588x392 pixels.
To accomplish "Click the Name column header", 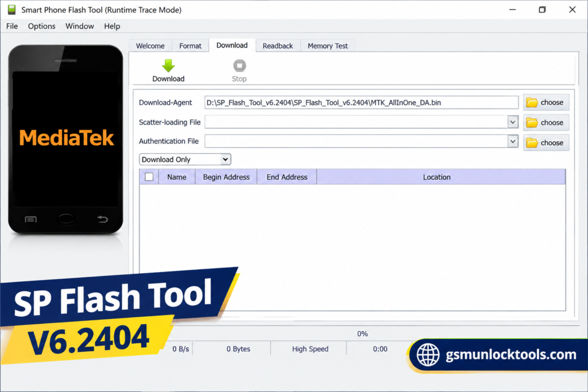I will [177, 177].
